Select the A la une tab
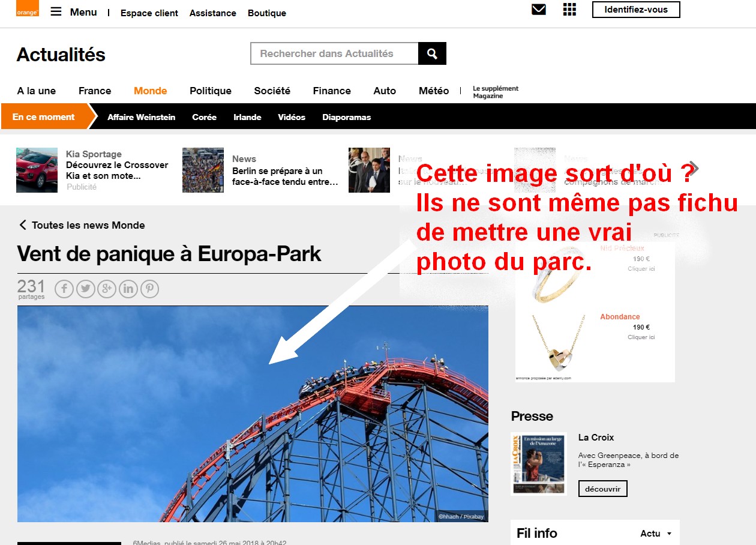756x545 pixels. (x=37, y=91)
